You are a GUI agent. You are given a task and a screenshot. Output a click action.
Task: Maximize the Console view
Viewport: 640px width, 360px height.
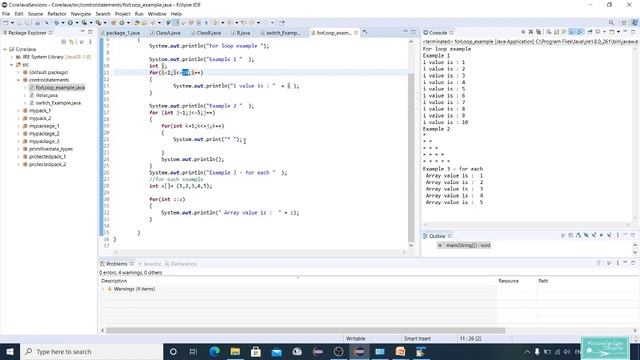point(633,32)
